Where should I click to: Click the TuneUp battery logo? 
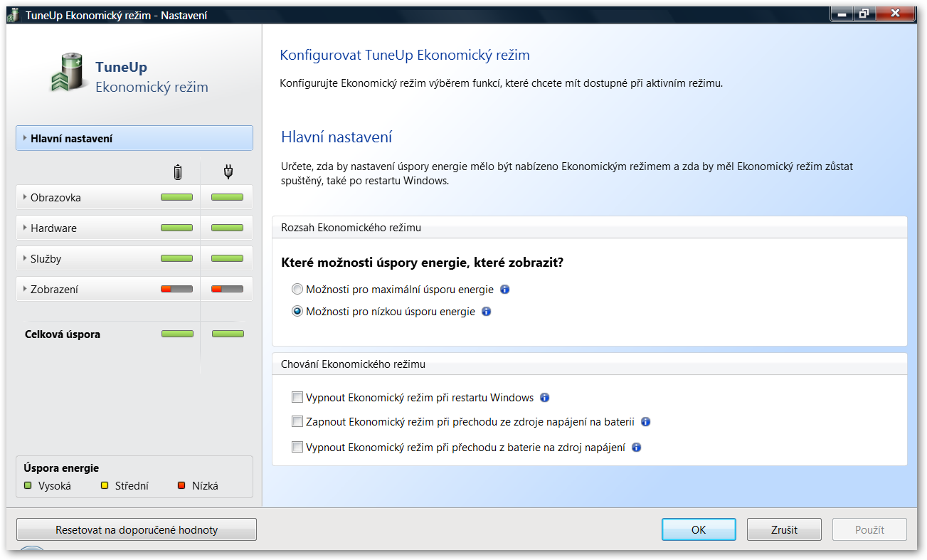tap(68, 72)
